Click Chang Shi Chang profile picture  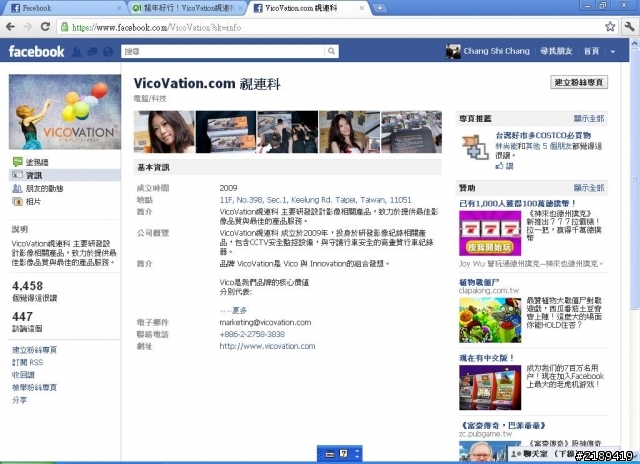[453, 51]
